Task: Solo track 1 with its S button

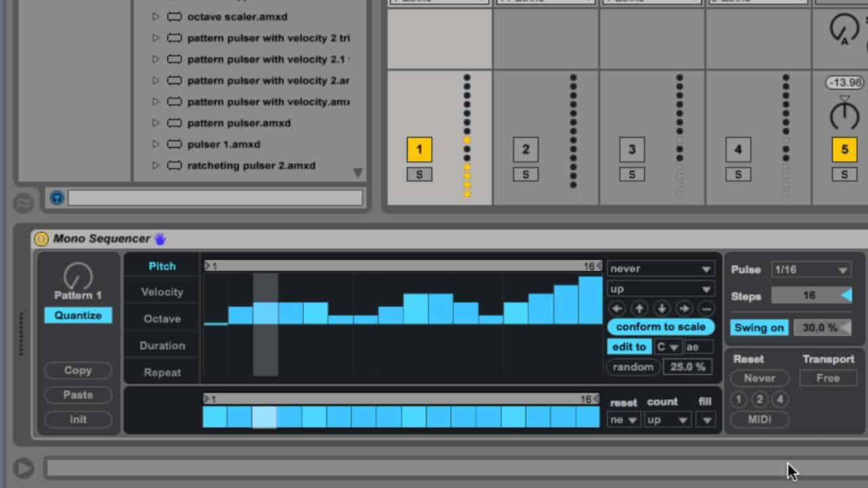Action: (419, 175)
